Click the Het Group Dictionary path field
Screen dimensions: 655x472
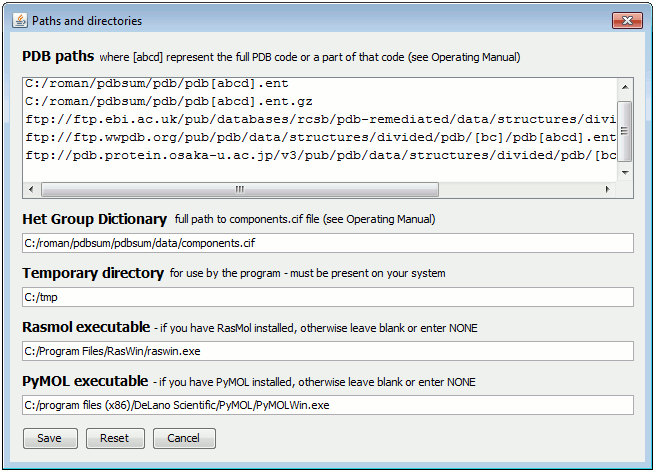(327, 242)
